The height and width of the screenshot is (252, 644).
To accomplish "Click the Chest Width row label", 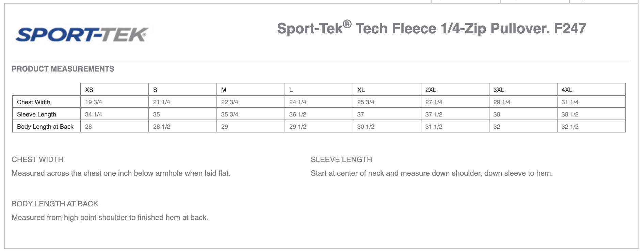I will coord(47,102).
